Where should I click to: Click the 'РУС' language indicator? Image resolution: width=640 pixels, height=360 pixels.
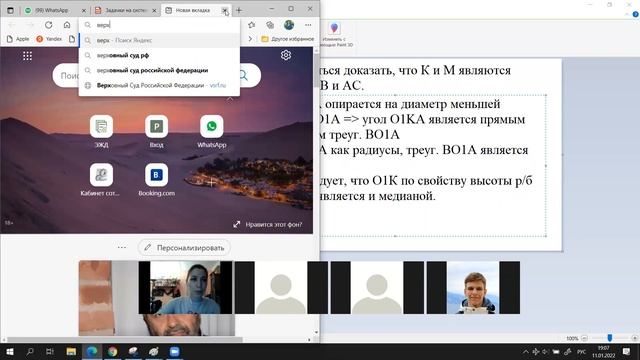582,351
